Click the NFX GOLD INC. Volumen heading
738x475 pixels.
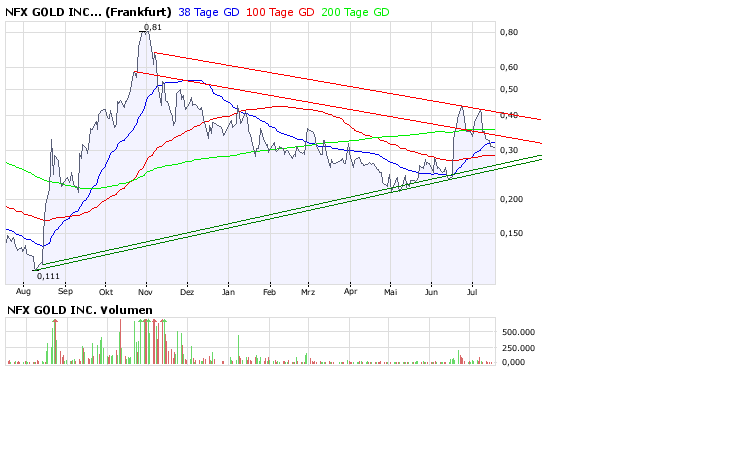coord(80,310)
